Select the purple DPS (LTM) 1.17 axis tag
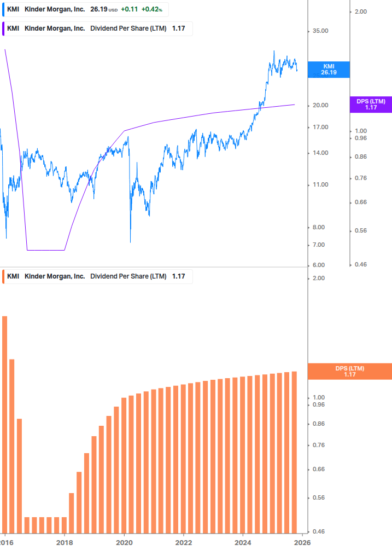The image size is (392, 550). pos(371,105)
